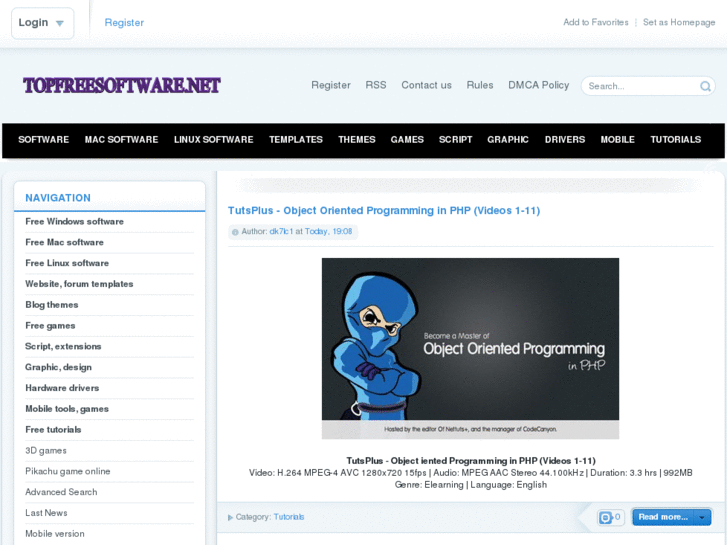Viewport: 727px width, 545px height.
Task: Expand the Login dropdown
Action: pyautogui.click(x=42, y=23)
